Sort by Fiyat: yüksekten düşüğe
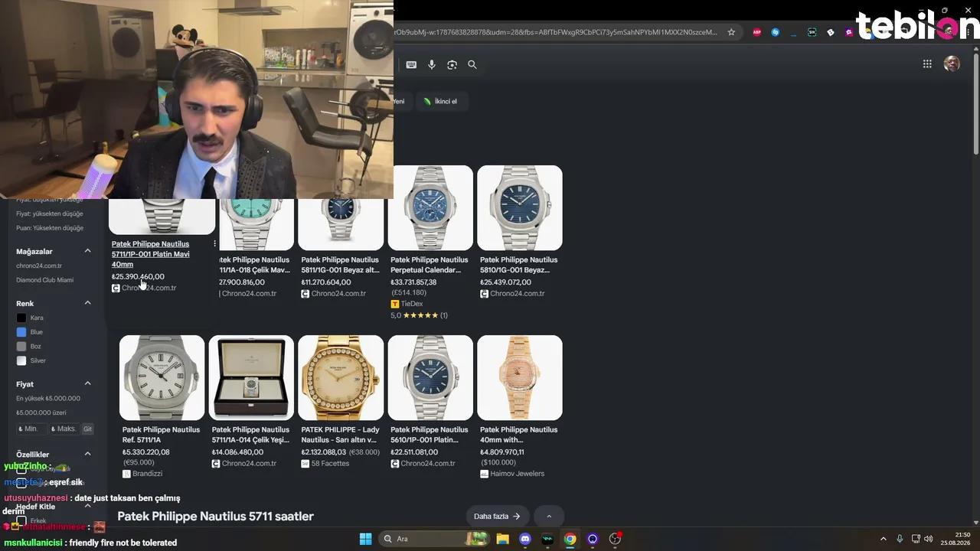 (x=50, y=214)
